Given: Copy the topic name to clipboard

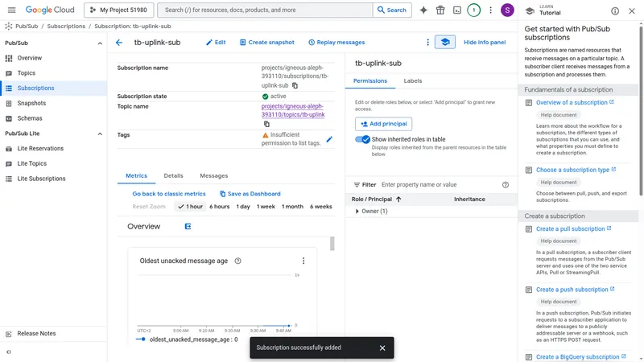Looking at the screenshot, I should pyautogui.click(x=266, y=124).
